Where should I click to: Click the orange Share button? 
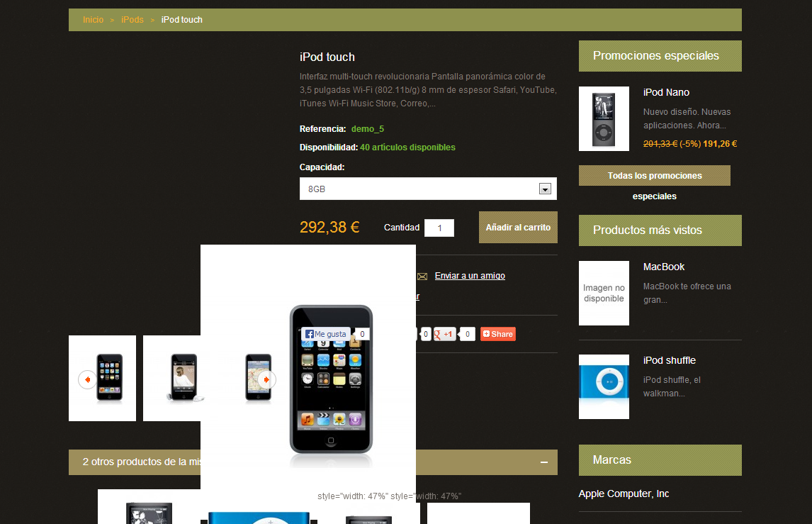(498, 334)
